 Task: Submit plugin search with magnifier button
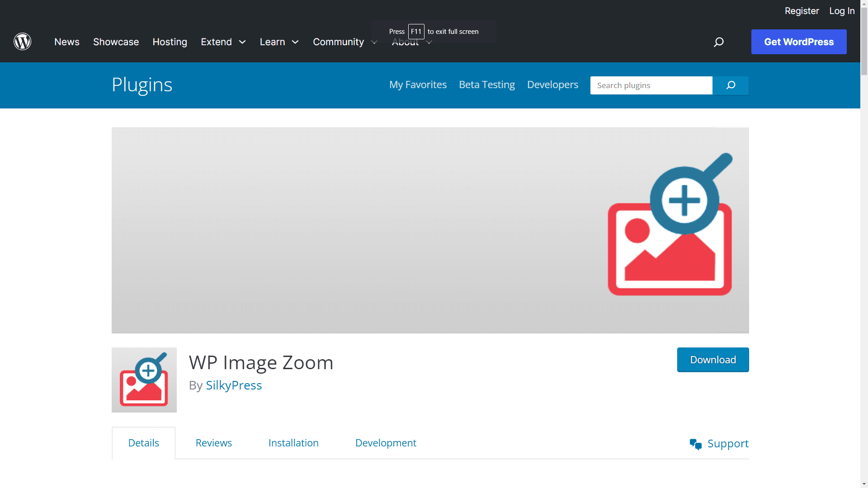coord(731,85)
